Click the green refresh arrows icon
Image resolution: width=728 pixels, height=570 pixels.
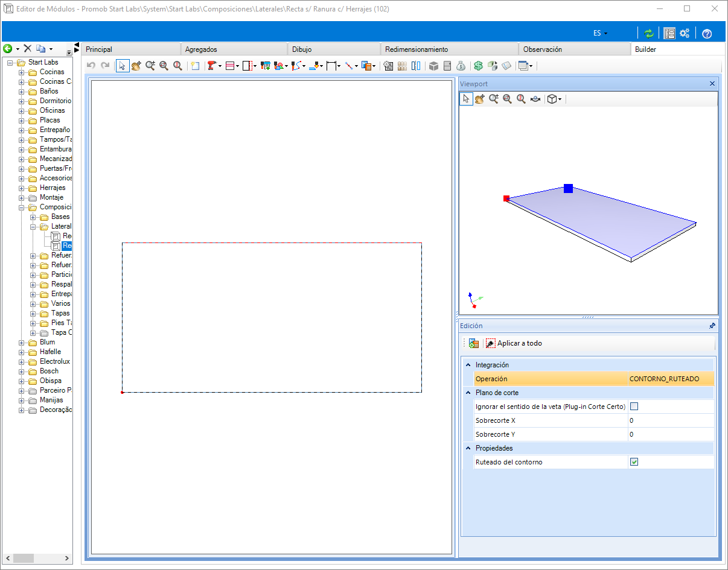tap(648, 33)
